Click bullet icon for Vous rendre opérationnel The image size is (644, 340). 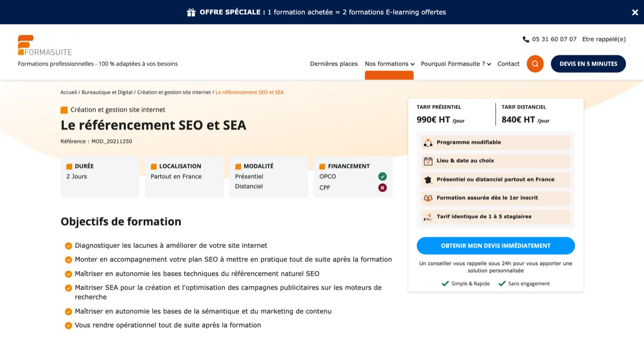[x=68, y=325]
